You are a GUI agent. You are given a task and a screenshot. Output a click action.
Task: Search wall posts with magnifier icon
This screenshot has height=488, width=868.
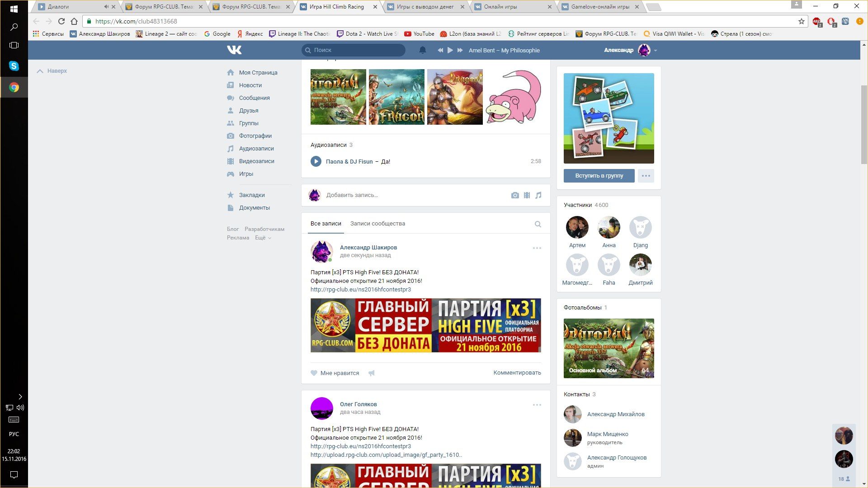click(x=538, y=224)
